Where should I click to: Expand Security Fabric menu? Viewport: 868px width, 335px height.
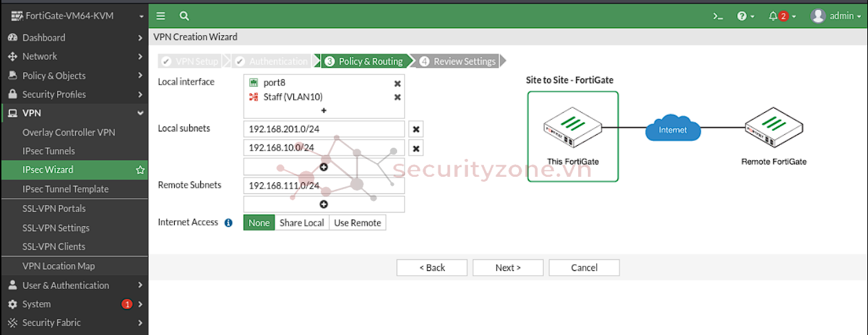pos(74,323)
